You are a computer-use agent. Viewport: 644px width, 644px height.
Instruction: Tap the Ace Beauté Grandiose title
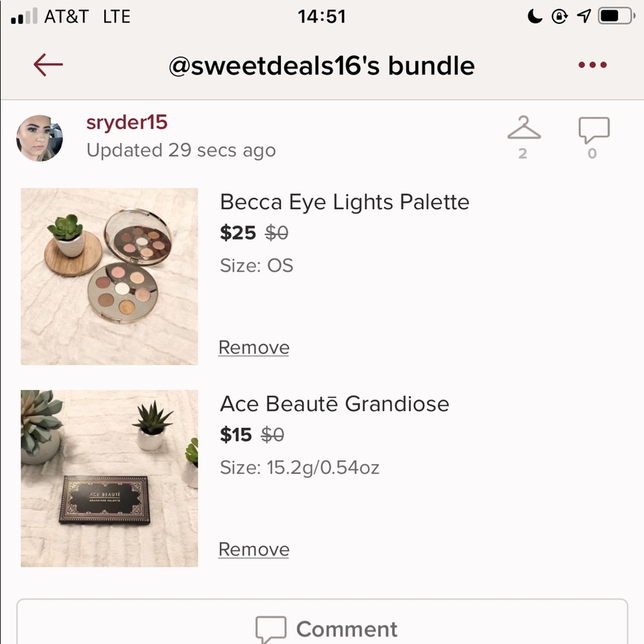point(334,404)
